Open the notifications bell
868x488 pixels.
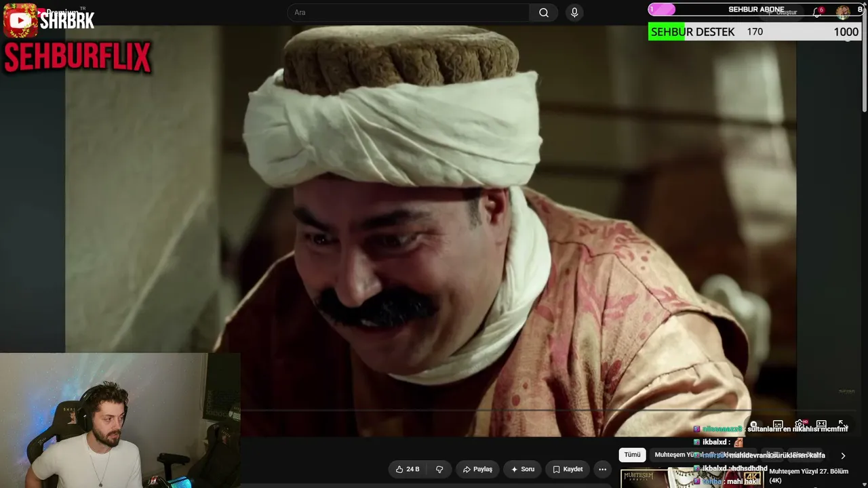pos(817,12)
